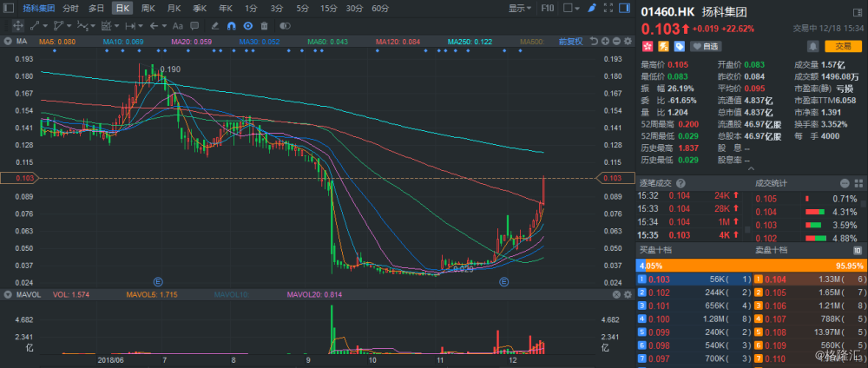Toggle MA5 line visibility
The image size is (868, 368).
(x=57, y=42)
